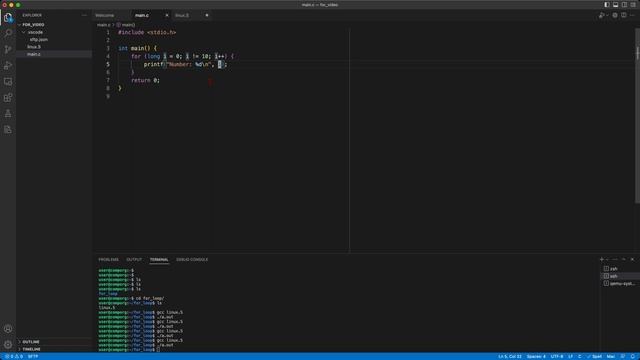Click the Run code icon in editor toolbar
The width and height of the screenshot is (640, 360).
[x=601, y=15]
